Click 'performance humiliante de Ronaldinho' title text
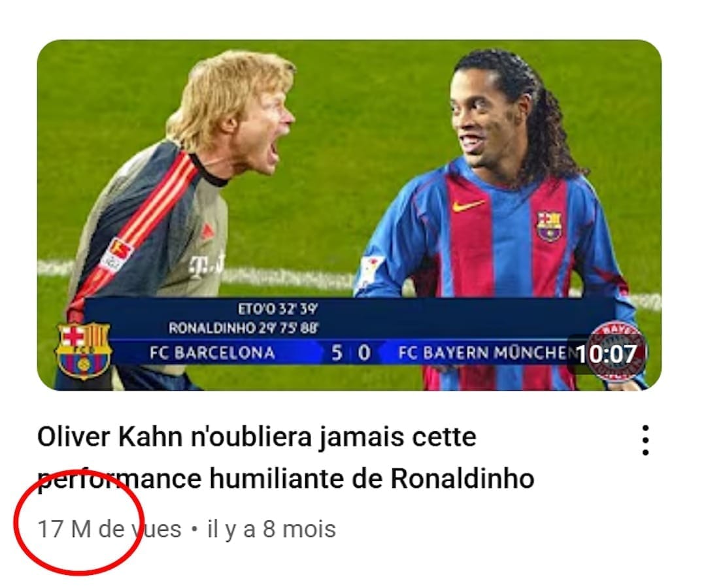Viewport: 706px width, 588px height. (x=286, y=478)
